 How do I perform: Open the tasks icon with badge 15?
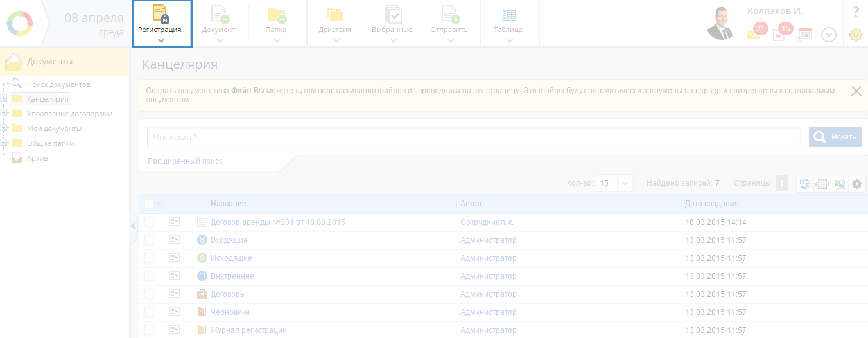point(779,35)
